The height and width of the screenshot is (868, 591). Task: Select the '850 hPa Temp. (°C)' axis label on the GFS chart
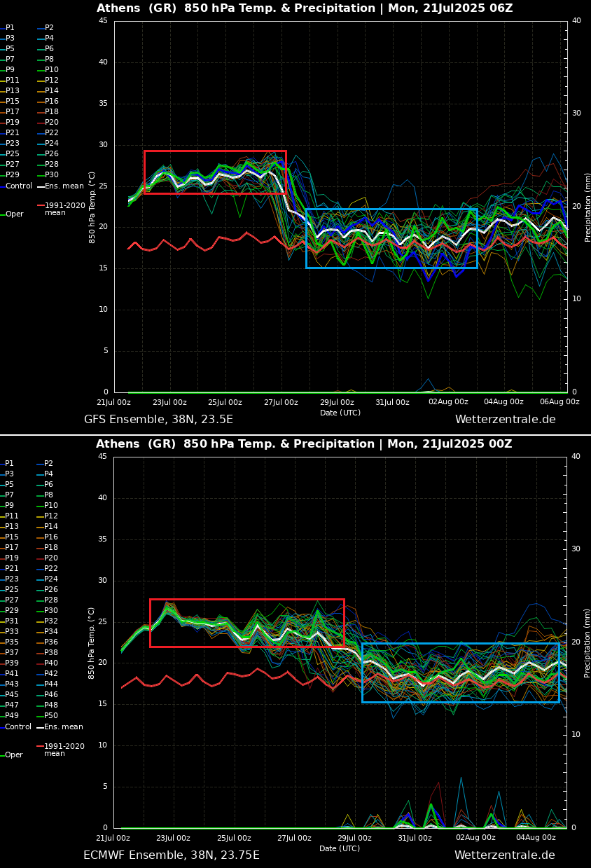tap(92, 207)
